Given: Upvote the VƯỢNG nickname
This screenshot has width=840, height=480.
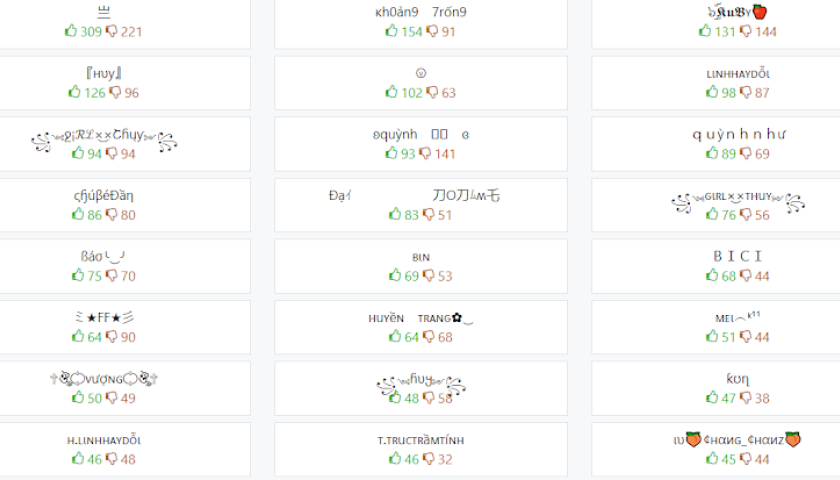Looking at the screenshot, I should 78,397.
